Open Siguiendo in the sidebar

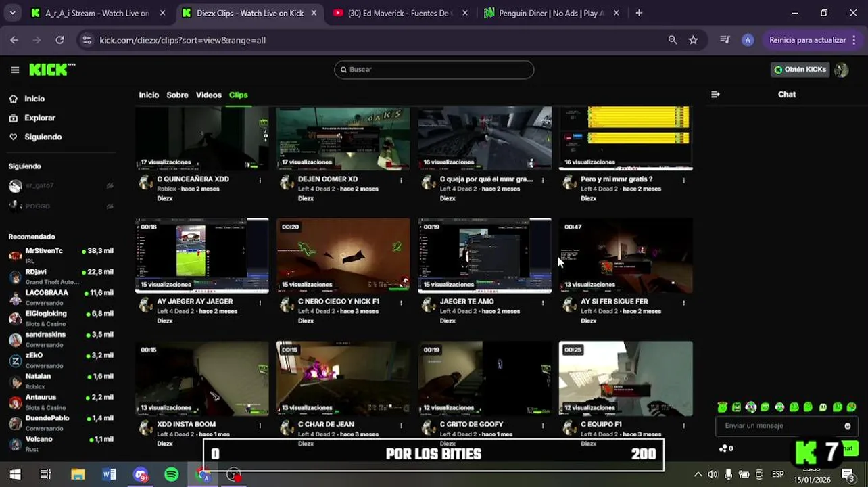[x=43, y=137]
